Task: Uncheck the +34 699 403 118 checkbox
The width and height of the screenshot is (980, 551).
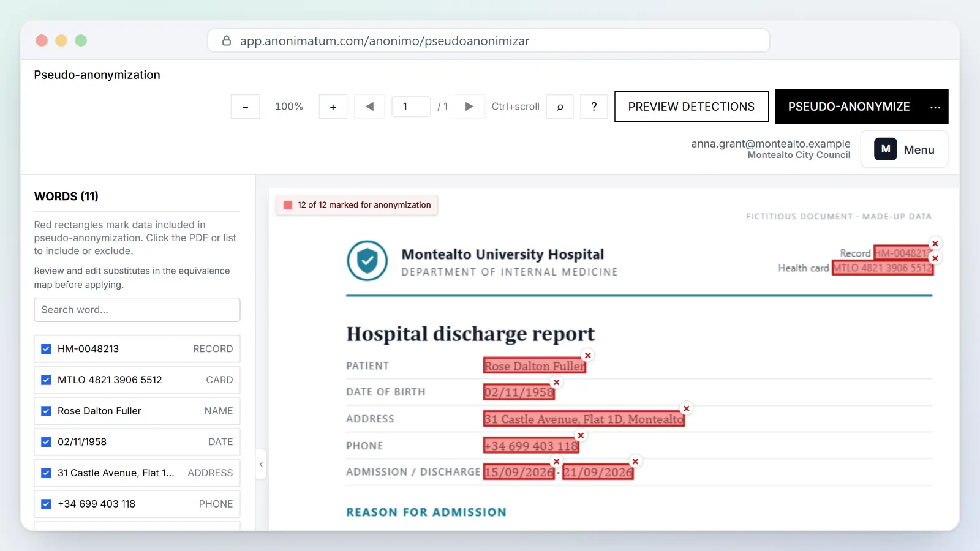Action: coord(46,504)
